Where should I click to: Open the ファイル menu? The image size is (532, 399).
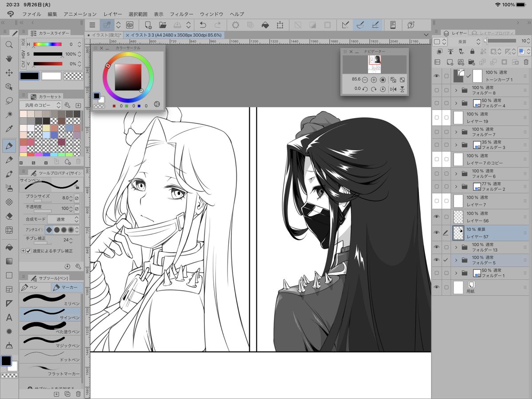(x=31, y=14)
